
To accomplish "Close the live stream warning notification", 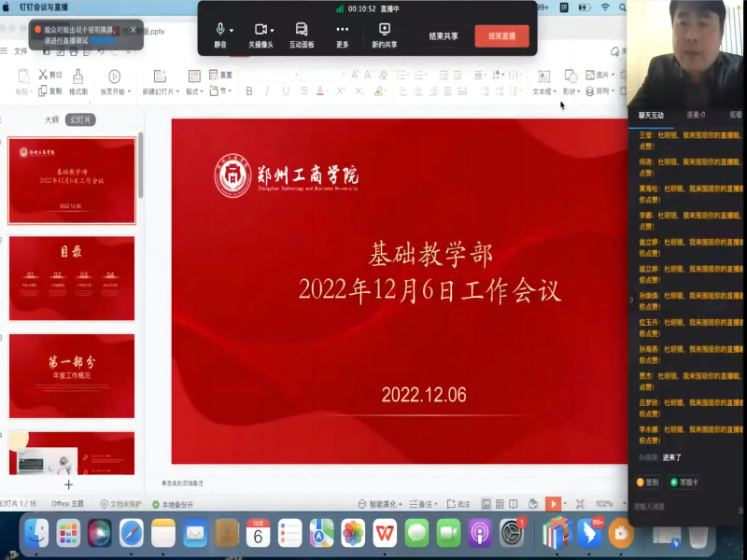I will [134, 30].
